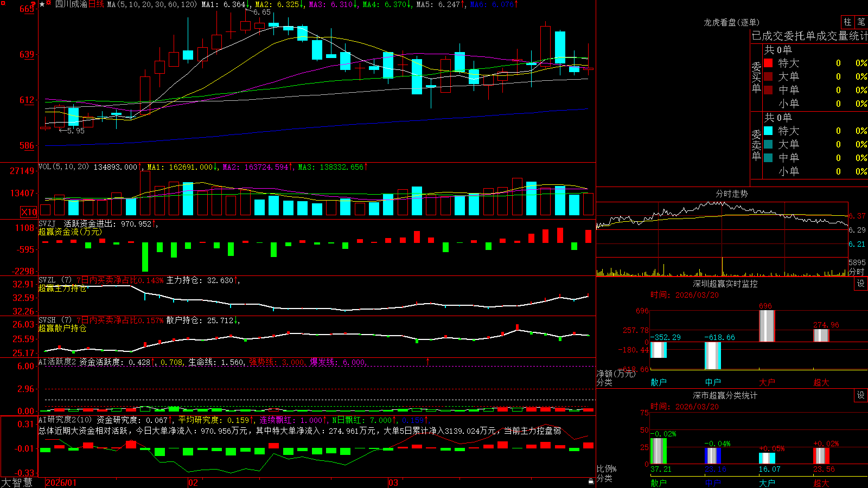Image resolution: width=868 pixels, height=488 pixels.
Task: Click the white star favorite icon beside 四川成渝
Action: click(42, 4)
